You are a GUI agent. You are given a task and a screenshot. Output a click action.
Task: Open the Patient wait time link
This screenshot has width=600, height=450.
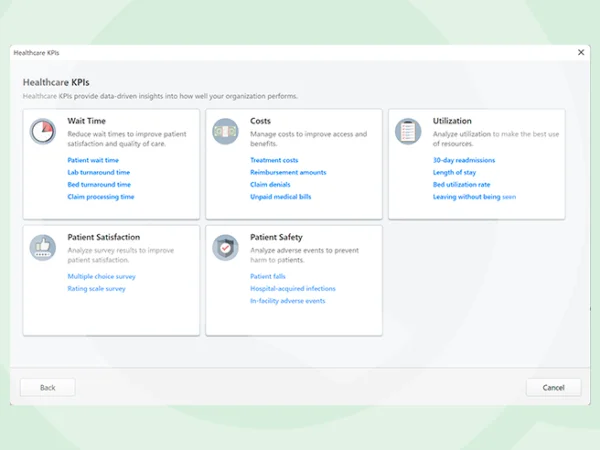click(x=92, y=160)
